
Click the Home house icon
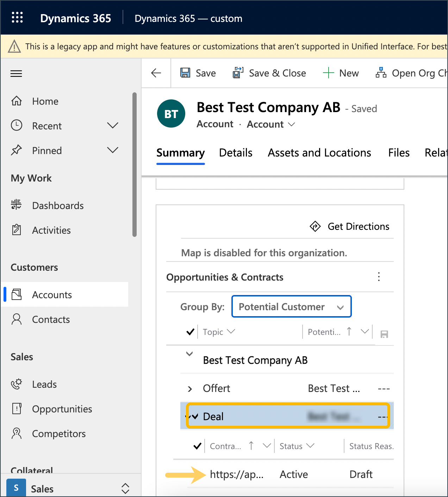pos(17,101)
